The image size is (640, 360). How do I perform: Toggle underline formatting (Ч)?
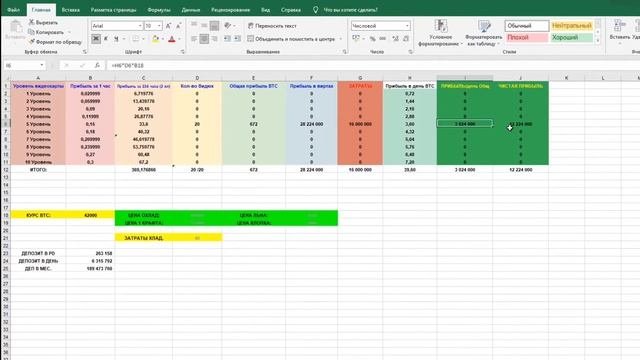116,39
